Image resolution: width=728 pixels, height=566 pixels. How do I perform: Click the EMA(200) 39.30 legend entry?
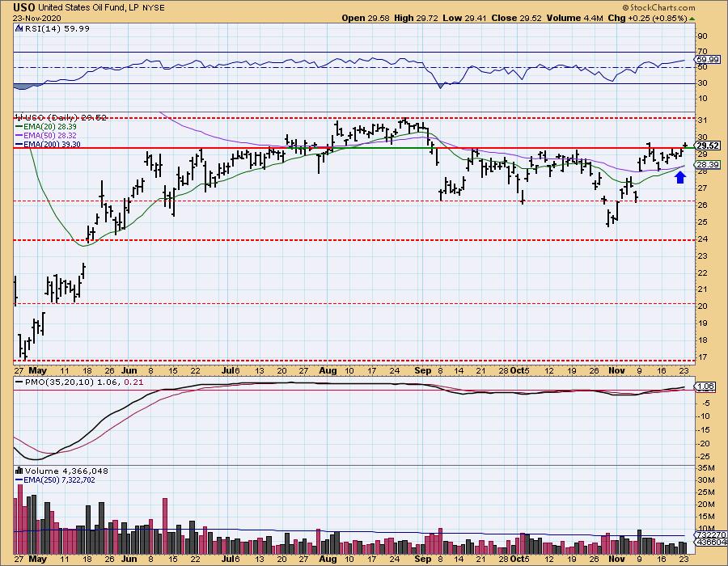pos(48,144)
